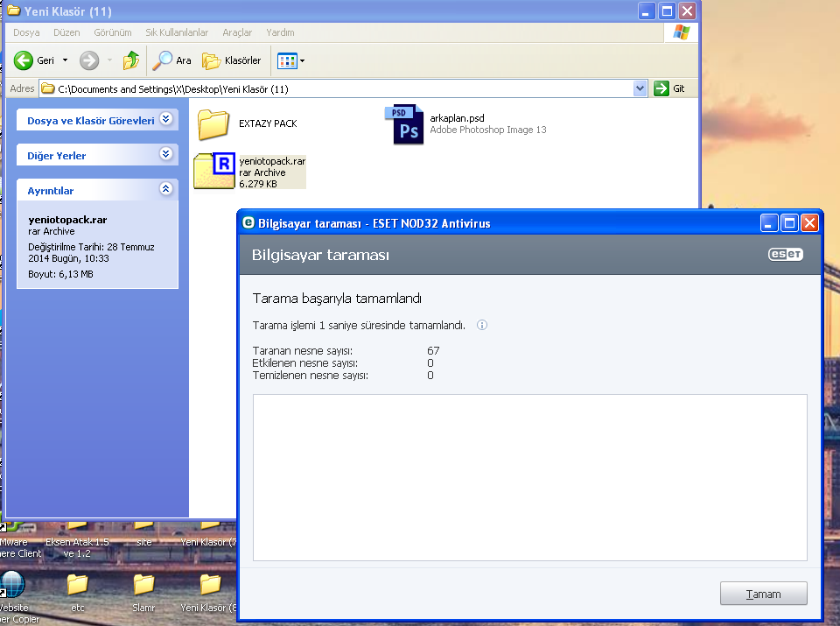This screenshot has height=626, width=840.
Task: Click the EXTAZY PACK folder name
Action: pos(268,123)
